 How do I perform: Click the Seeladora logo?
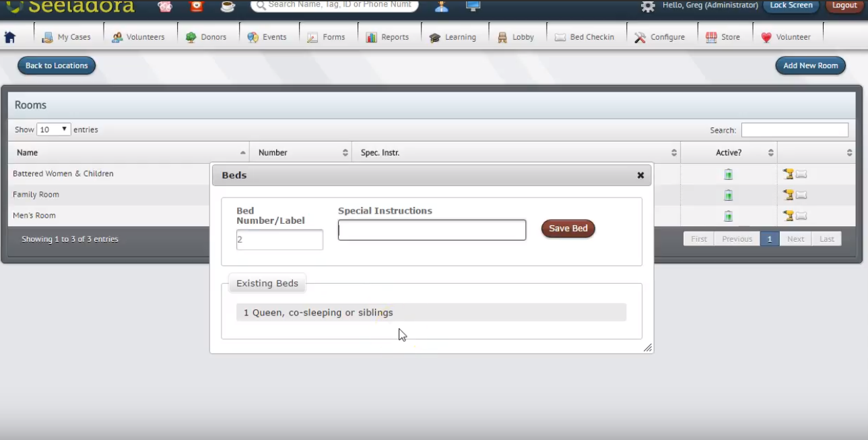(x=71, y=7)
